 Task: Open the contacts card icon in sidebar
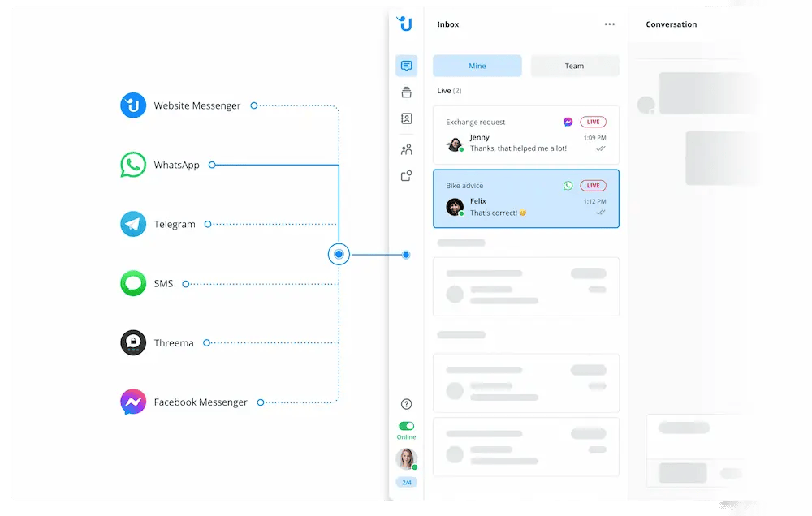click(x=407, y=118)
